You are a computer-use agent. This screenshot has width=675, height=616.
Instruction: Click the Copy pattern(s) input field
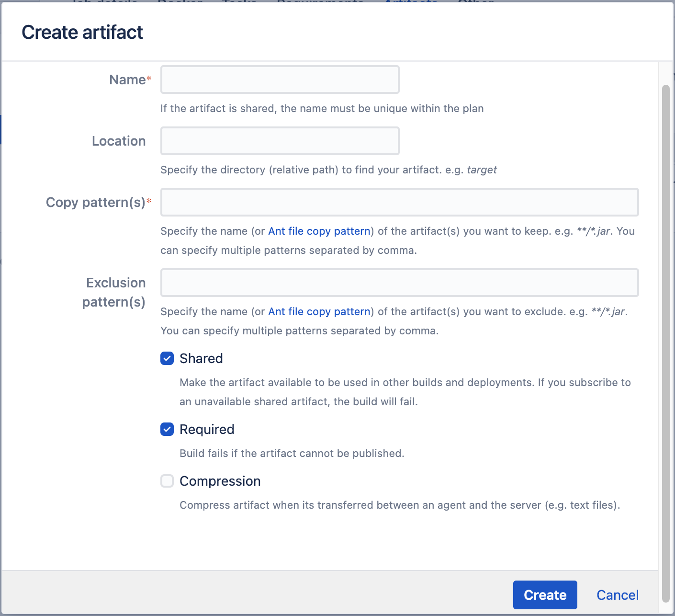399,202
